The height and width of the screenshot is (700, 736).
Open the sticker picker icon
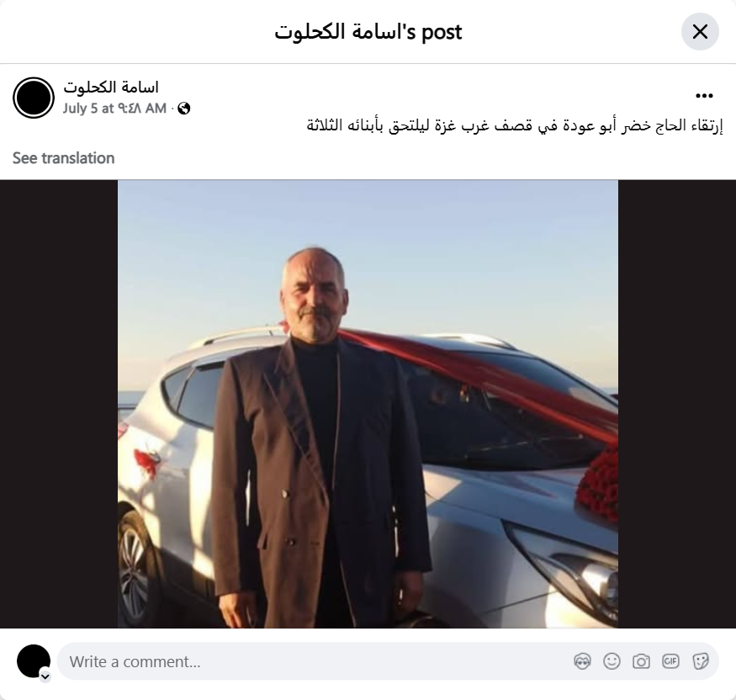click(x=700, y=661)
